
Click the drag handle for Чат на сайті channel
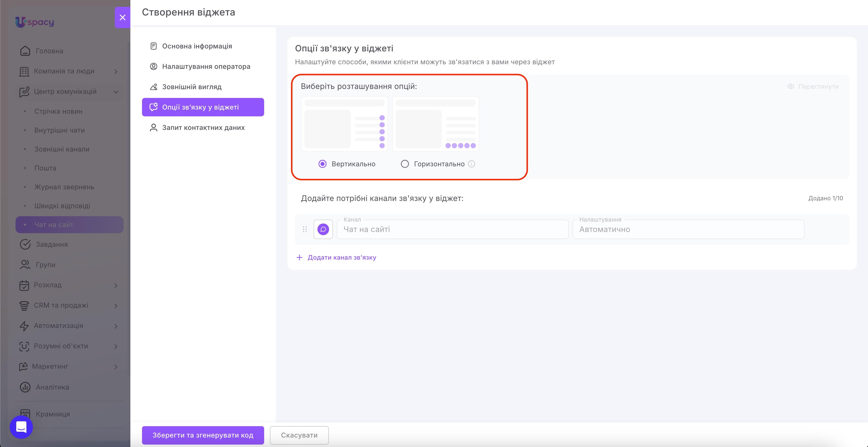pos(305,229)
